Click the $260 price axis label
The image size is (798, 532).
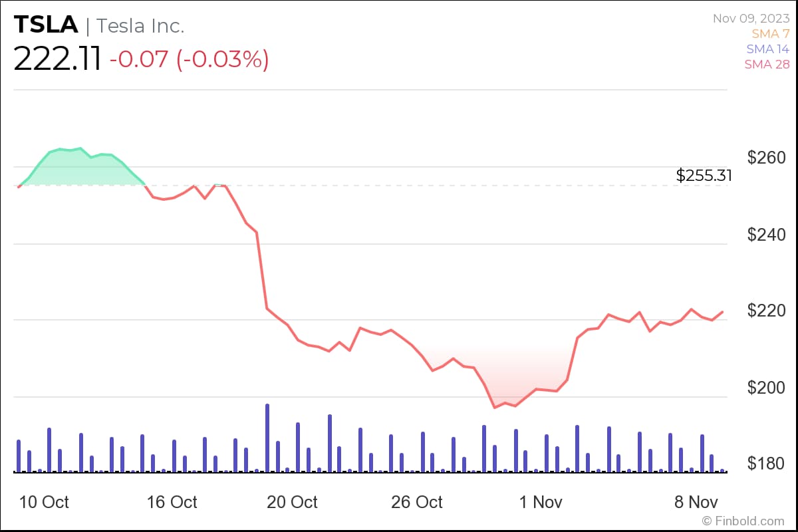[x=766, y=158]
